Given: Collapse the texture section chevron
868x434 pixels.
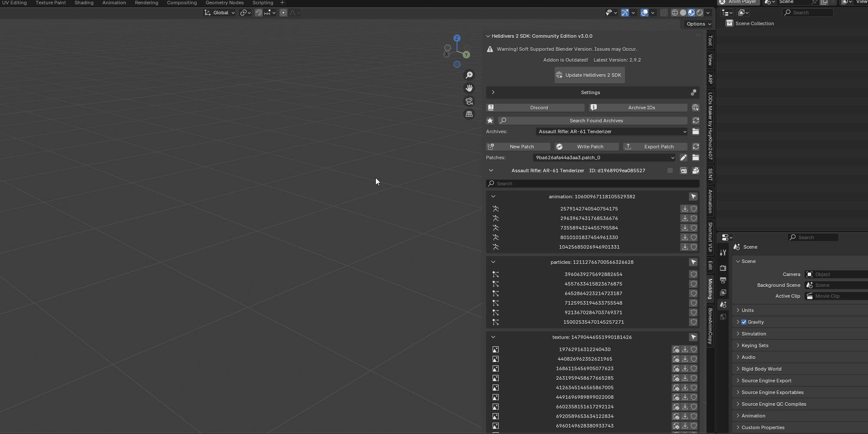Looking at the screenshot, I should (x=493, y=337).
